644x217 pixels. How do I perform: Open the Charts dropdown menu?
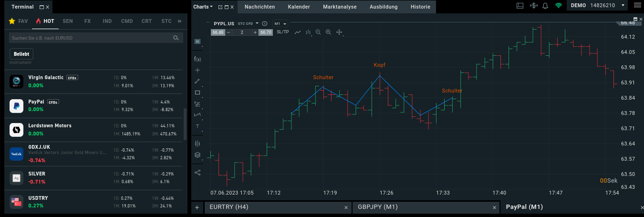[x=203, y=7]
